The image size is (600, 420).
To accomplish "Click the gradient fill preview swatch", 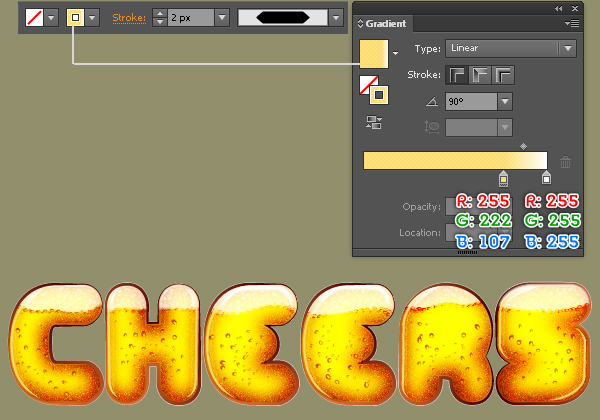I will tap(374, 54).
